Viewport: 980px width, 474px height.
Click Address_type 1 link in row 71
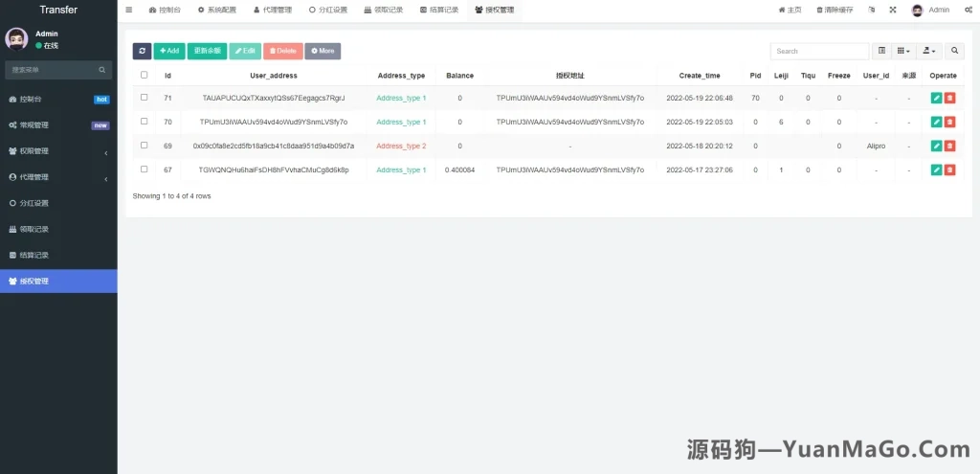pos(401,99)
